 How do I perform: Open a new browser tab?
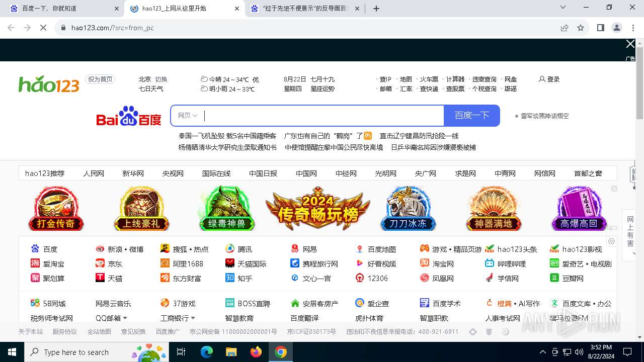point(376,9)
